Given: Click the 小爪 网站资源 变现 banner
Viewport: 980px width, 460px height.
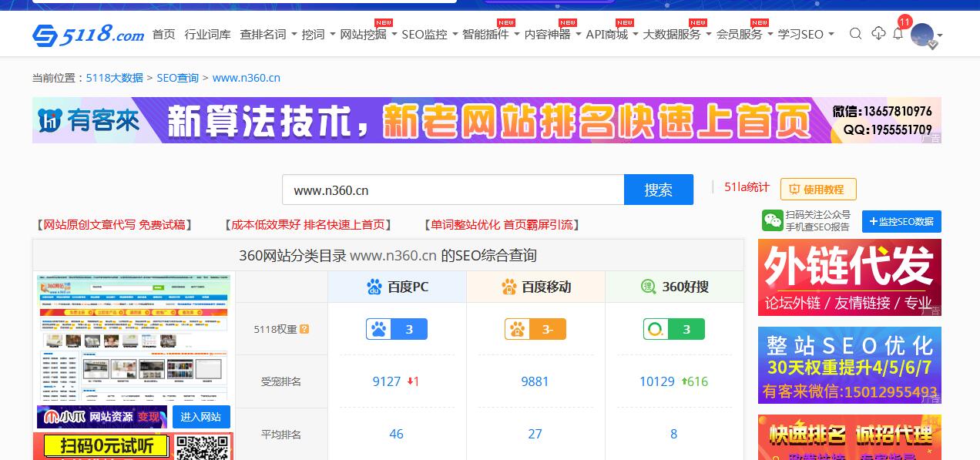Looking at the screenshot, I should pos(102,417).
